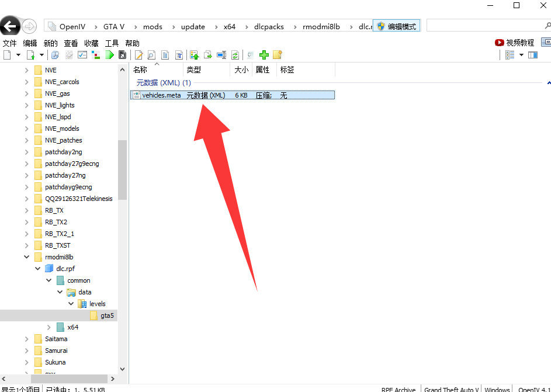This screenshot has height=392, width=551.
Task: Collapse the common tree node
Action: click(x=49, y=280)
